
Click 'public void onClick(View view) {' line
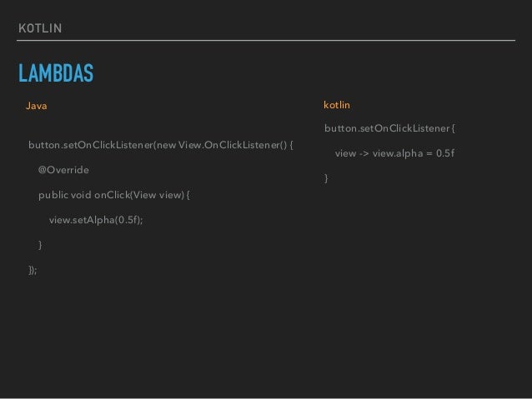pyautogui.click(x=114, y=195)
